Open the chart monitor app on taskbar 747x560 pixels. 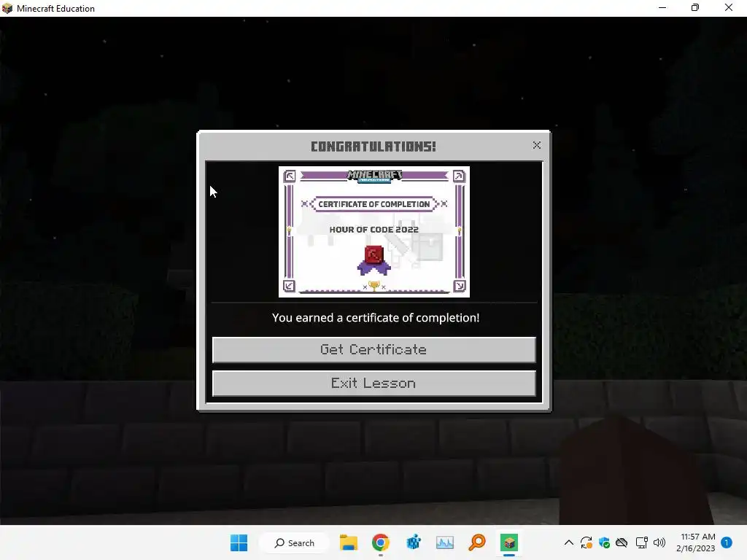pyautogui.click(x=445, y=542)
